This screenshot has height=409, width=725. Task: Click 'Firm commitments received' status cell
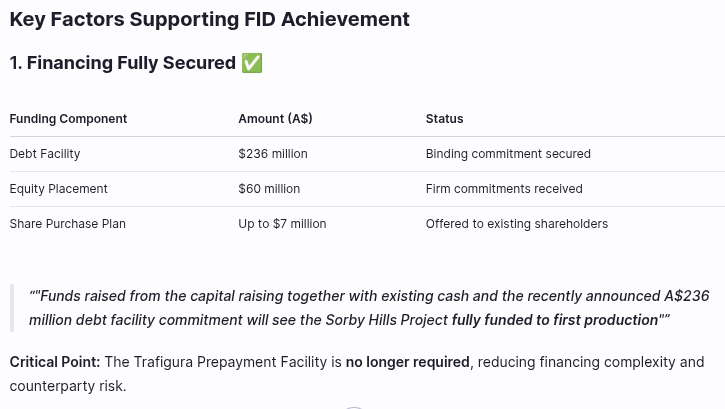point(504,189)
